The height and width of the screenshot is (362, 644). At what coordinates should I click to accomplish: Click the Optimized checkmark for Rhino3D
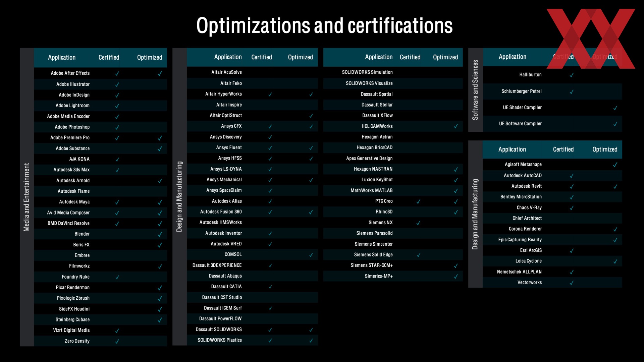tap(455, 212)
